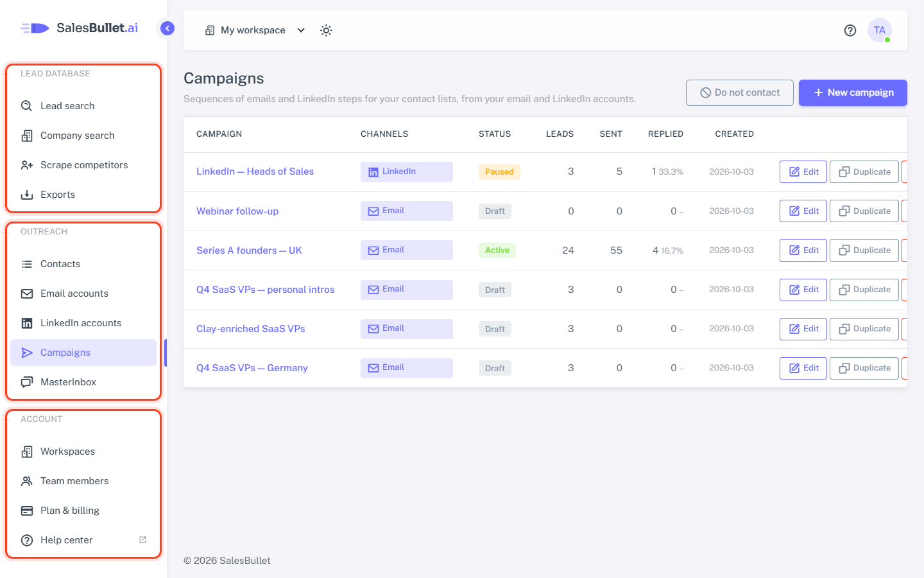Click the Workspaces building icon

[27, 451]
